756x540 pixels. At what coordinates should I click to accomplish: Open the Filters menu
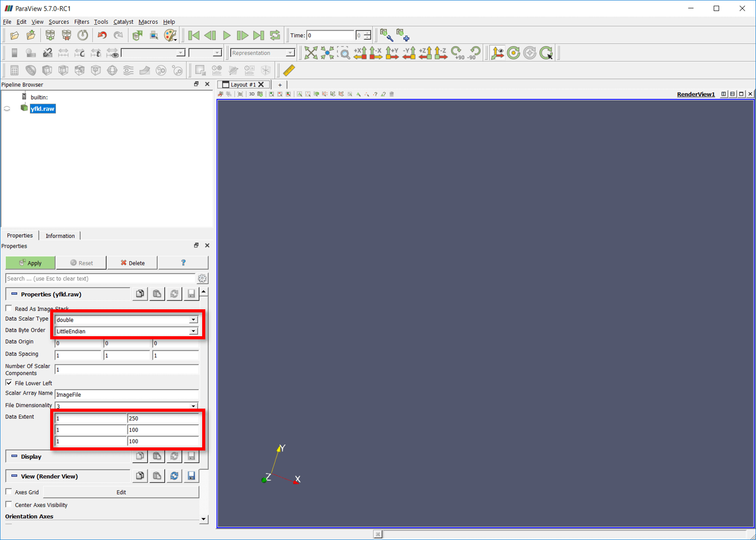(x=81, y=22)
